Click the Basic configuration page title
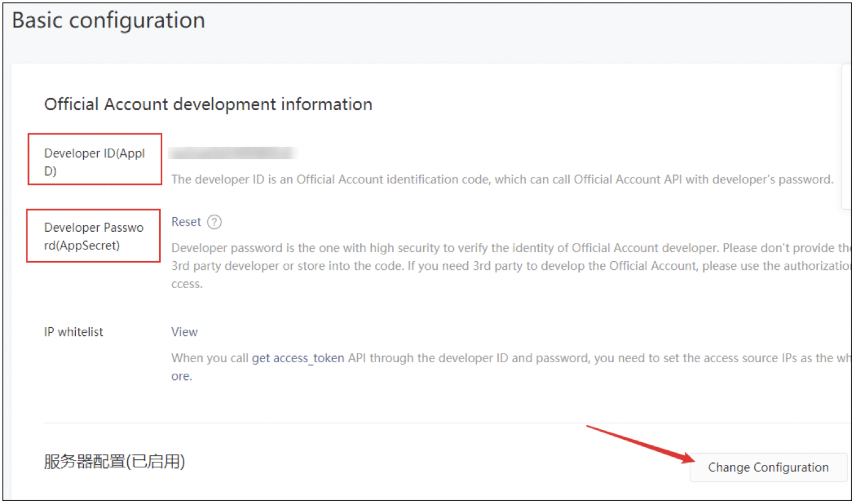 point(108,20)
